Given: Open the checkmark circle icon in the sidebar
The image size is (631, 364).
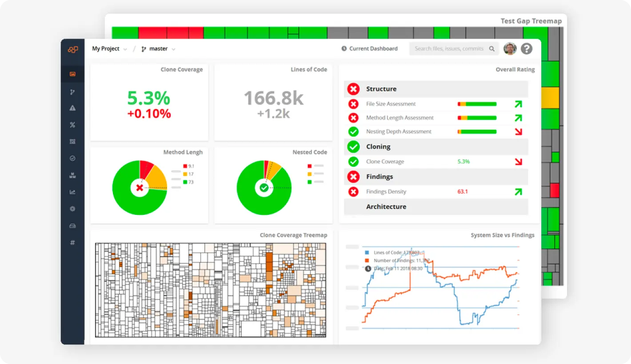Looking at the screenshot, I should coord(72,158).
